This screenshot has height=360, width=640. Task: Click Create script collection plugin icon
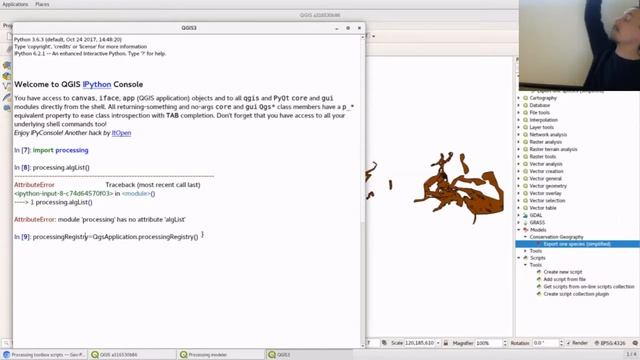[x=539, y=294]
